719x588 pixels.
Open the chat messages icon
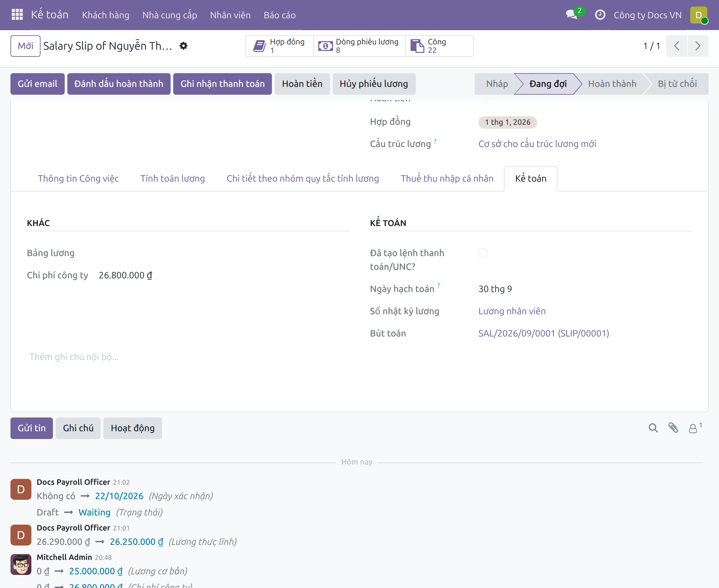click(x=572, y=15)
